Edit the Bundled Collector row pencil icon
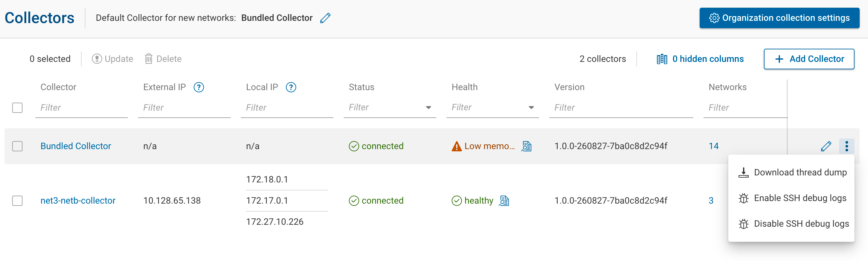This screenshot has width=868, height=261. click(x=826, y=146)
